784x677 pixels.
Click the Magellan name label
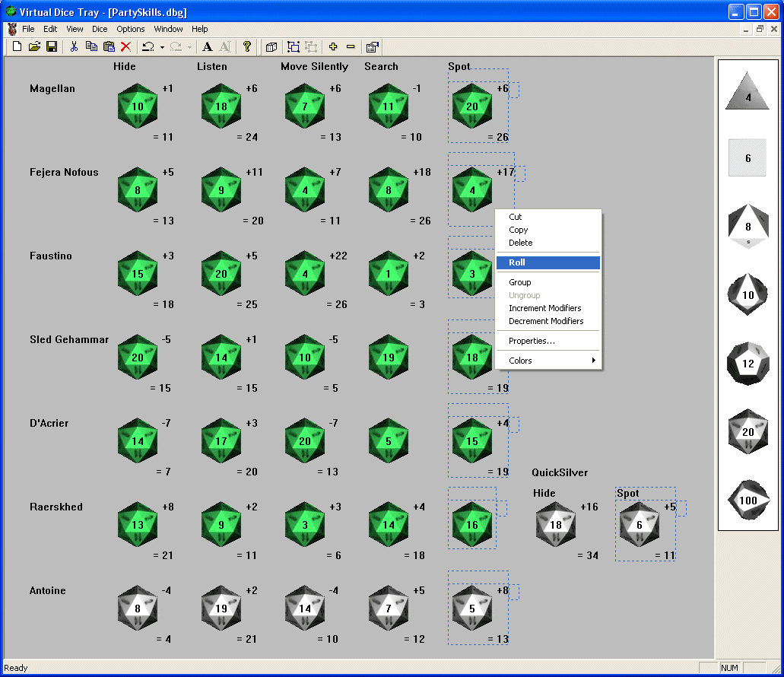click(52, 88)
